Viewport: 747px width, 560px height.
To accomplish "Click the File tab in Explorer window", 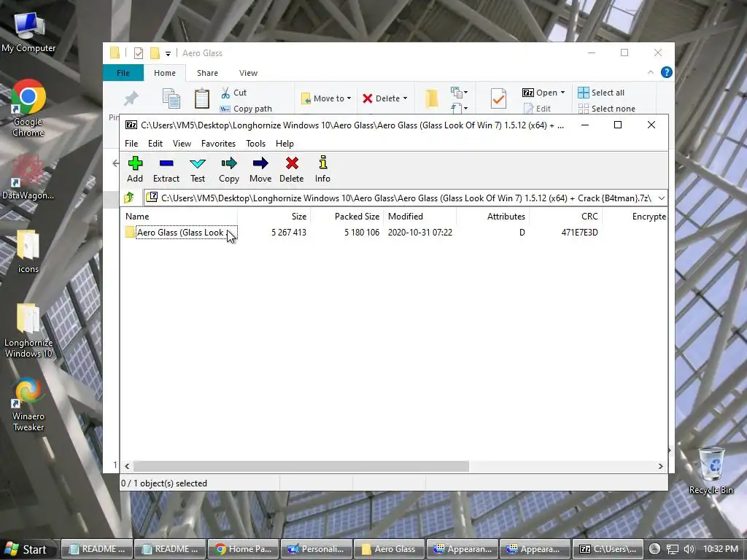I will point(123,73).
